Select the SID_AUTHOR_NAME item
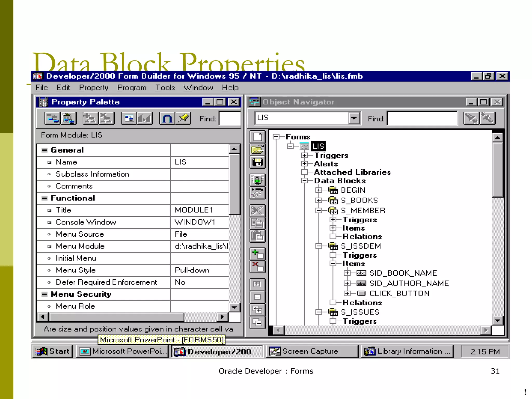The height and width of the screenshot is (399, 532). point(409,283)
